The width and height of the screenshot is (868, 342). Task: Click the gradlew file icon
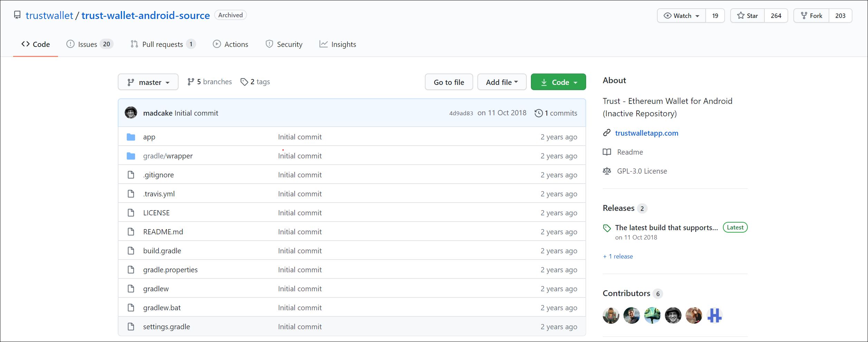131,289
